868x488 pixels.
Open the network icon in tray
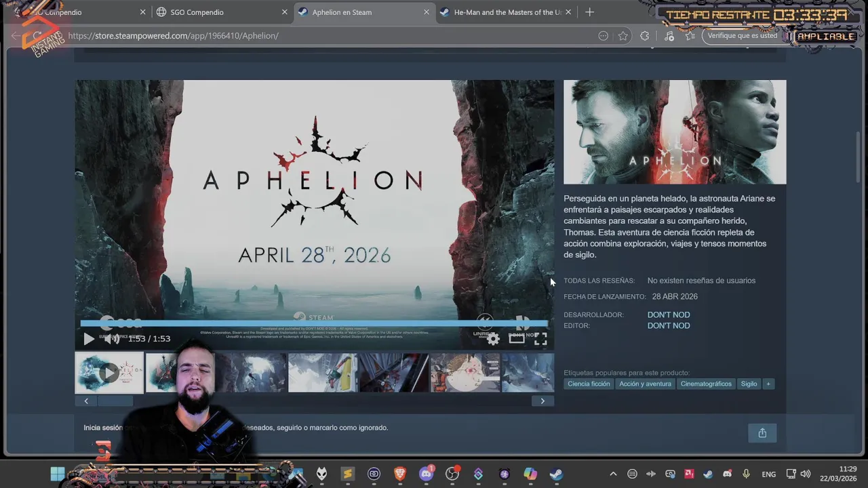pos(791,474)
